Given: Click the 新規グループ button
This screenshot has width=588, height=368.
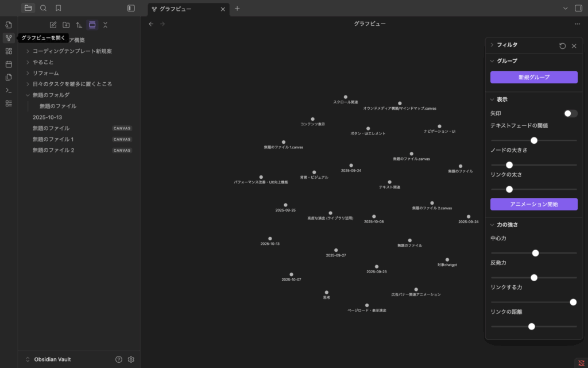Looking at the screenshot, I should (x=533, y=78).
